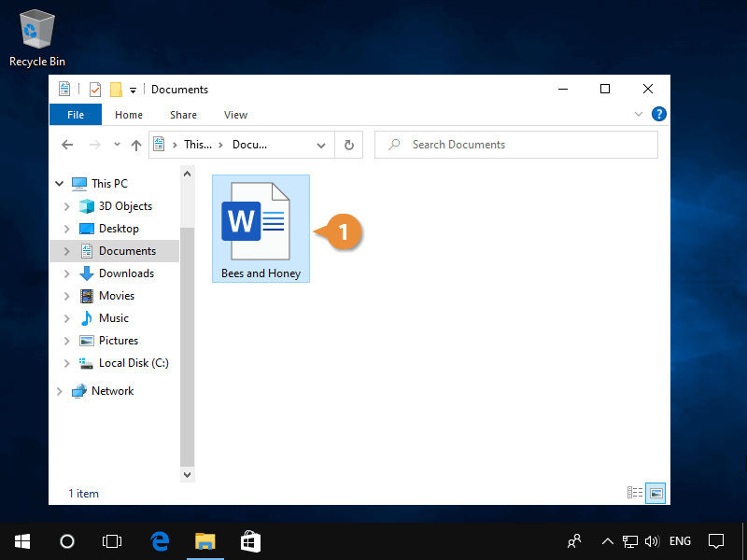This screenshot has height=560, width=747.
Task: Open the address bar history dropdown
Action: pyautogui.click(x=321, y=145)
